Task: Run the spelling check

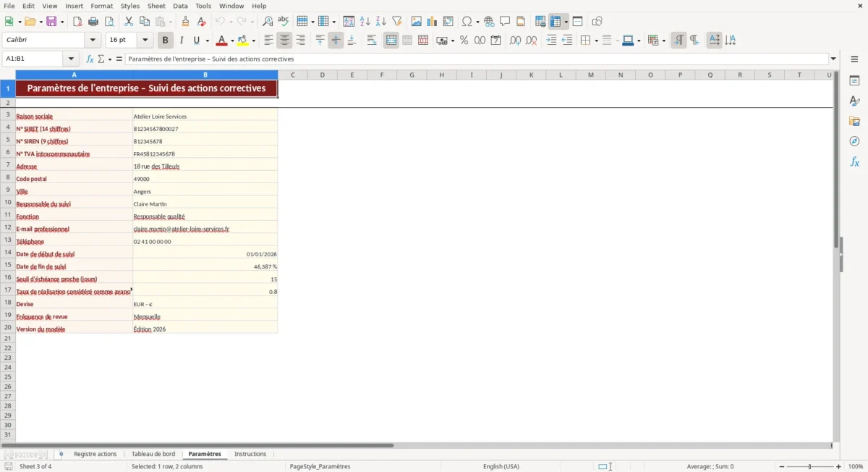Action: (284, 22)
